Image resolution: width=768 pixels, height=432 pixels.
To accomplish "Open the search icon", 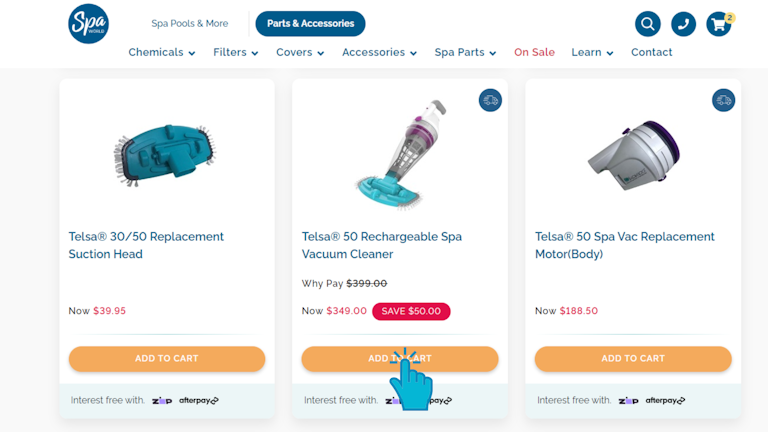I will coord(648,24).
